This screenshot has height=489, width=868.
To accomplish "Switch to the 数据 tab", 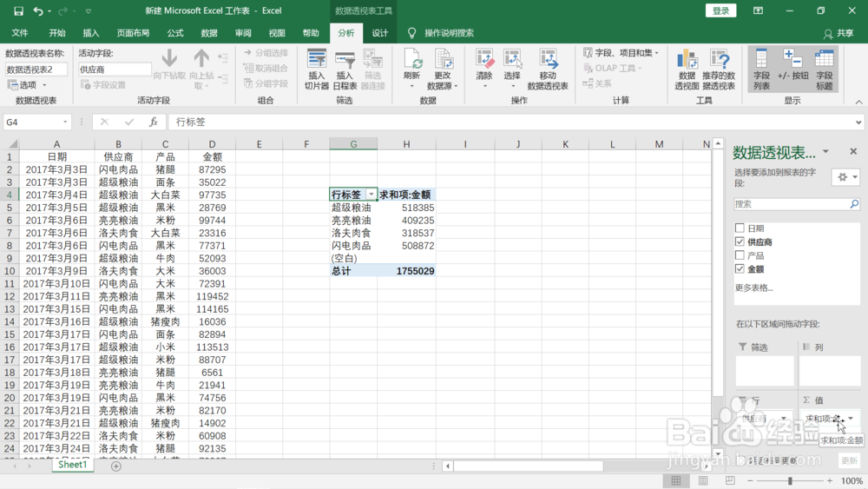I will (x=208, y=33).
